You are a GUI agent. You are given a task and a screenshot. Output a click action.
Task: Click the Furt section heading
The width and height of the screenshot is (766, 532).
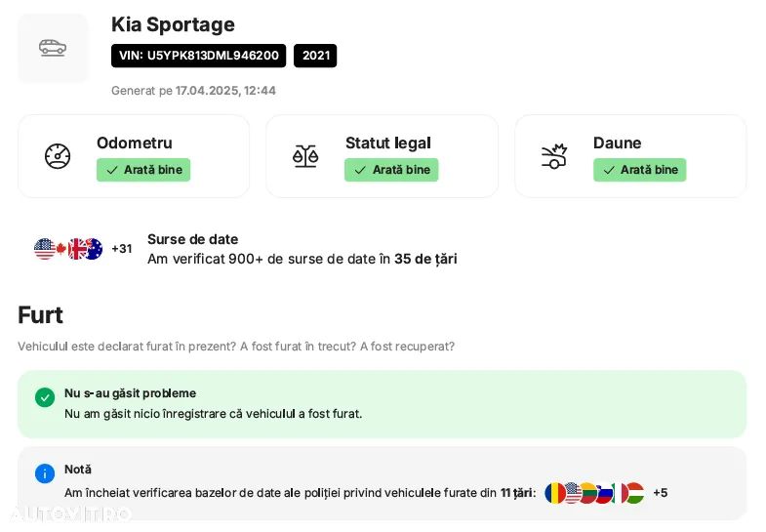41,315
